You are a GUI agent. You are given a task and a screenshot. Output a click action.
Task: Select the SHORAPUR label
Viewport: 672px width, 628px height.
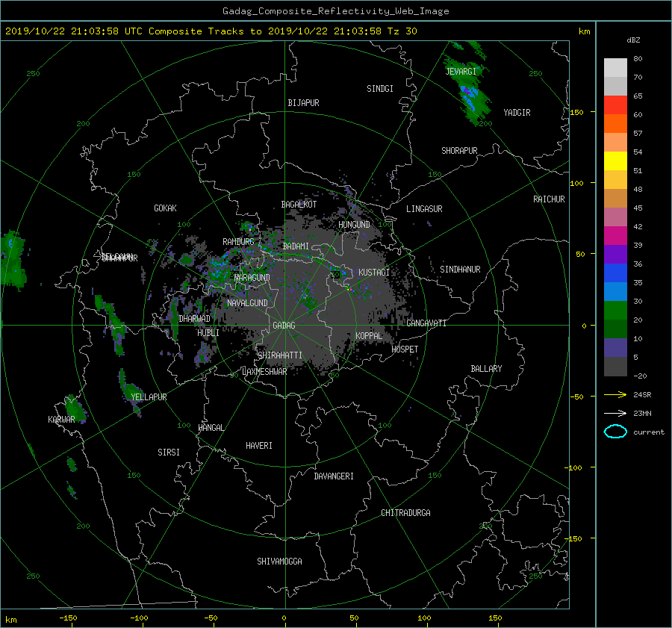pyautogui.click(x=459, y=151)
